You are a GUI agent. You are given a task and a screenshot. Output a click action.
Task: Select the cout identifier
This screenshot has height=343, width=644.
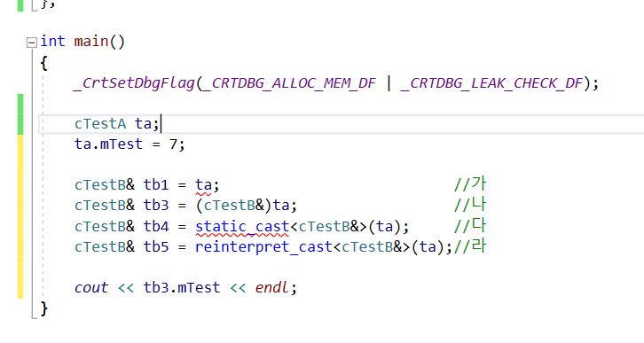(x=91, y=288)
